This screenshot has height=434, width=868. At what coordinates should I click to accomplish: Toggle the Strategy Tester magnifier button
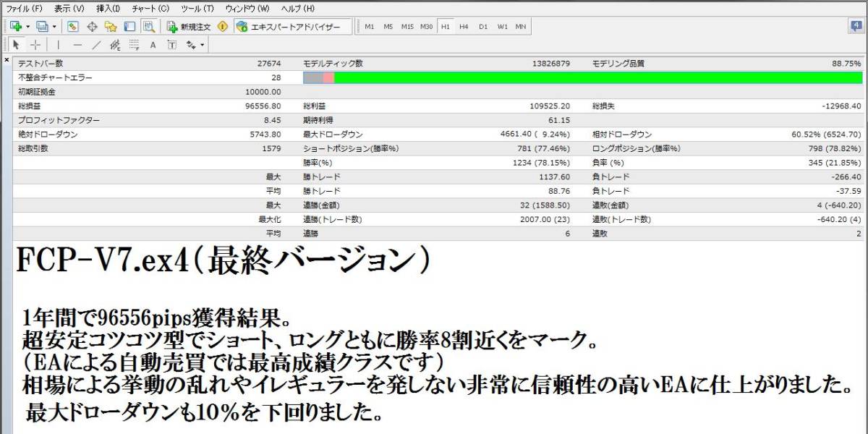point(148,27)
